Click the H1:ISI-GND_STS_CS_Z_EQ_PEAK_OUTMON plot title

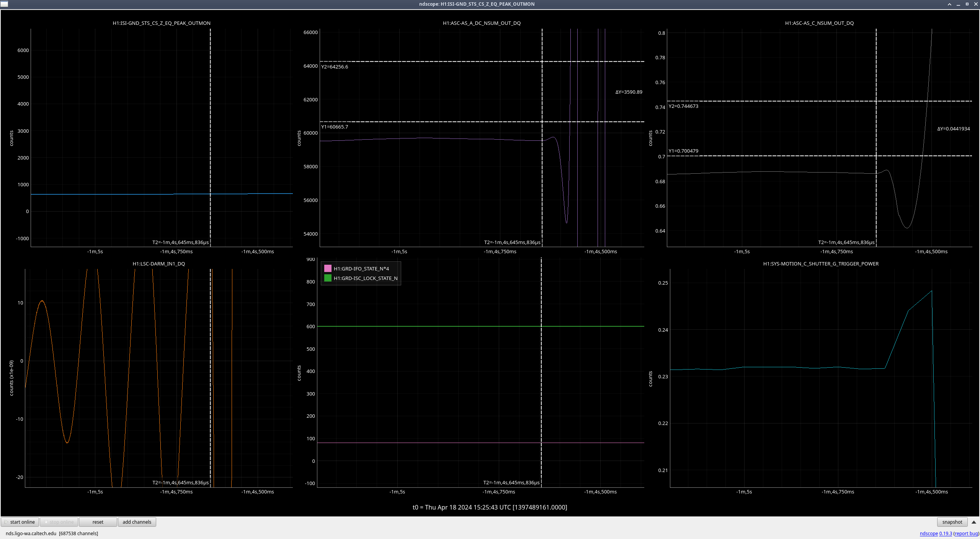161,23
